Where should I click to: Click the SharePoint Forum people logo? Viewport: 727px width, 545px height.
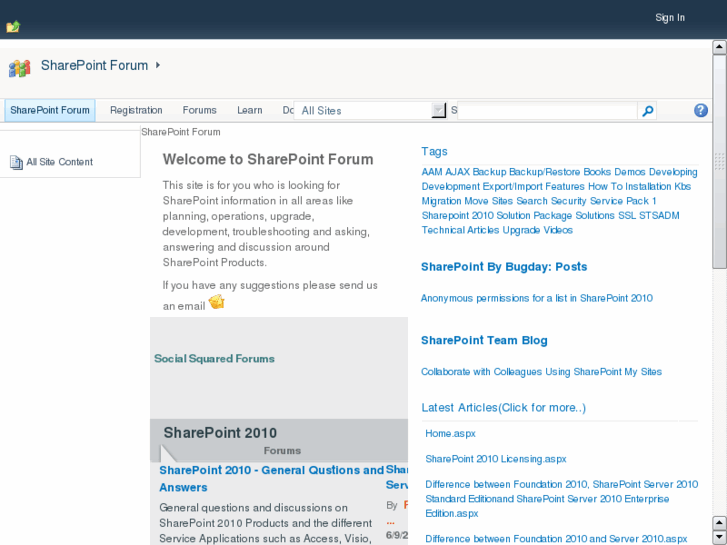pyautogui.click(x=19, y=68)
